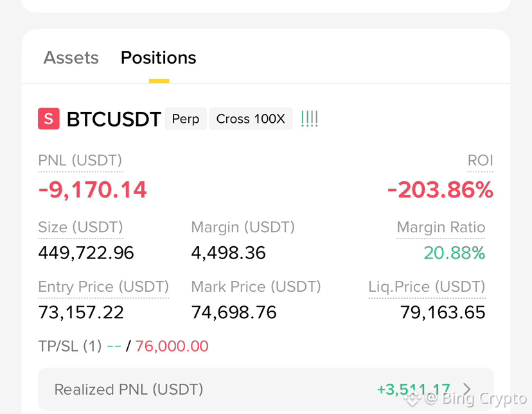Open Cross 100X leverage setting
This screenshot has width=532, height=414.
tap(251, 119)
